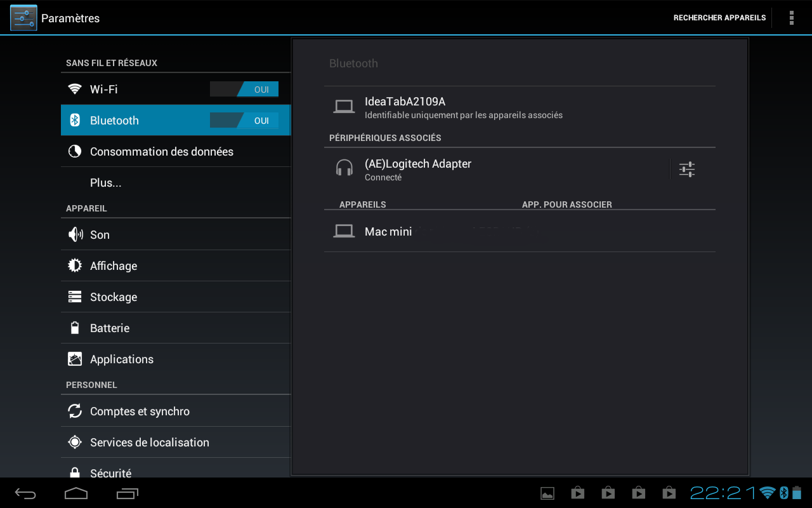Open Batterie settings

click(176, 328)
